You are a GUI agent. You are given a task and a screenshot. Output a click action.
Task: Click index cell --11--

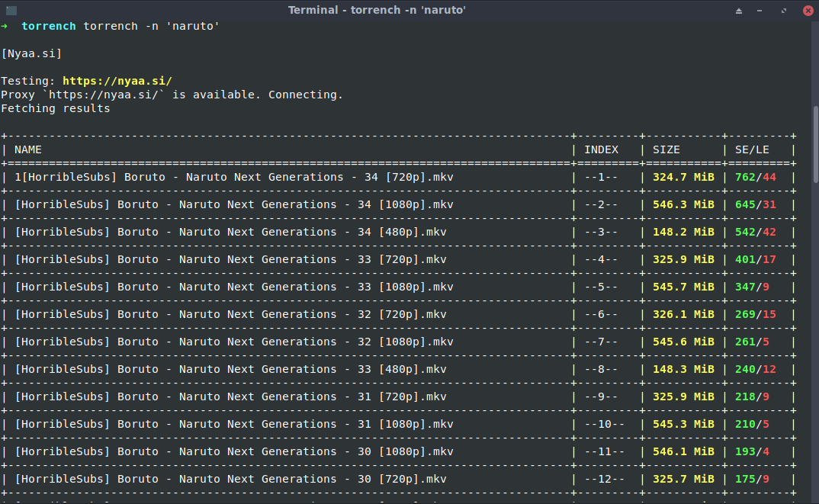click(604, 451)
